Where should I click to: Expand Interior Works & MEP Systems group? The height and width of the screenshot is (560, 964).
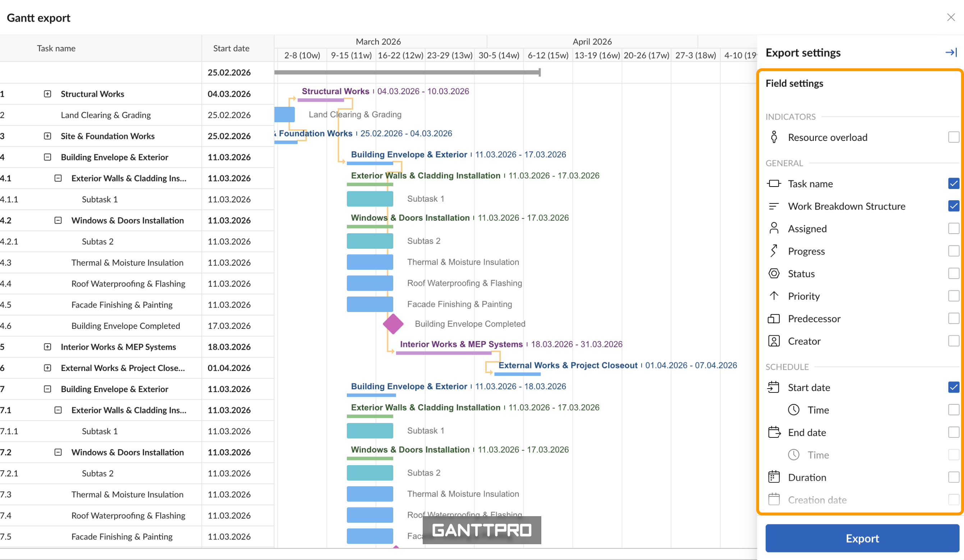(47, 347)
